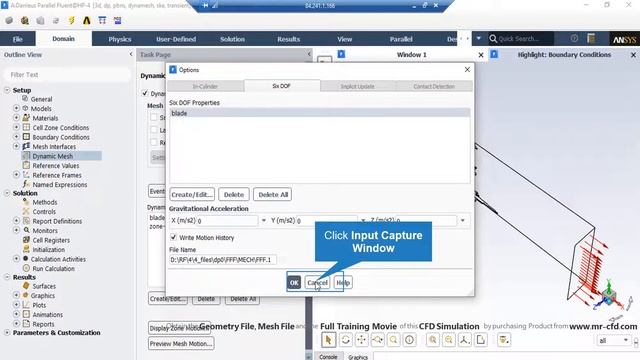Expand the Cell Zone Conditions node

point(16,127)
